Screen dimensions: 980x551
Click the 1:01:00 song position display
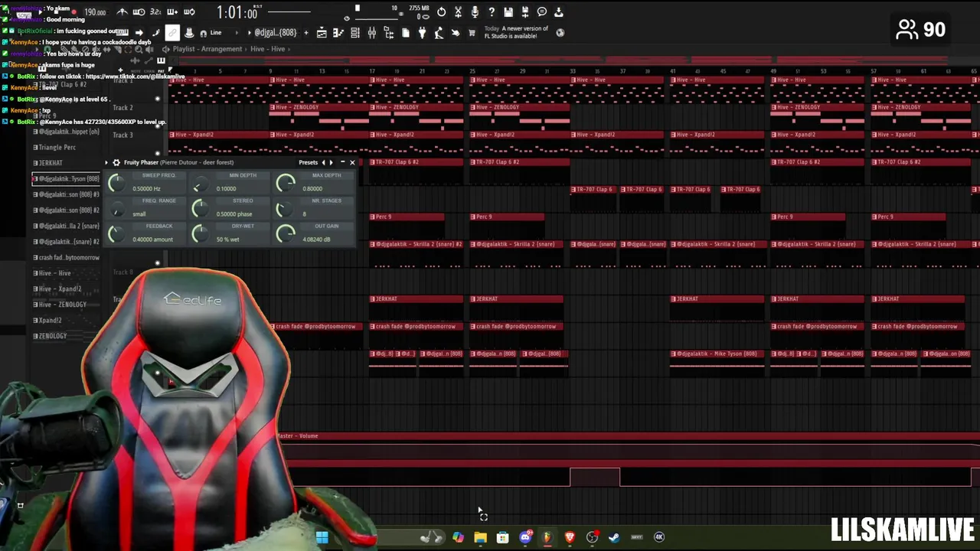(x=237, y=12)
